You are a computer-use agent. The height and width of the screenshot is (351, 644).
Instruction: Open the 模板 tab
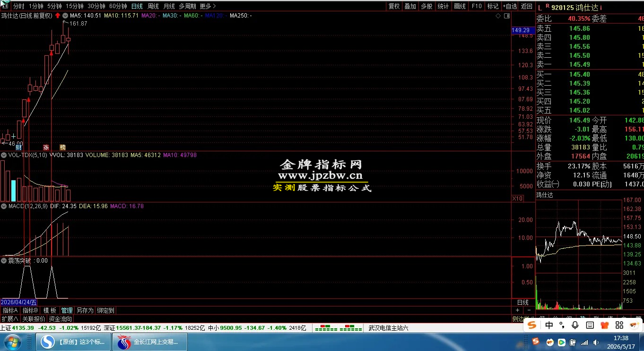click(x=50, y=310)
